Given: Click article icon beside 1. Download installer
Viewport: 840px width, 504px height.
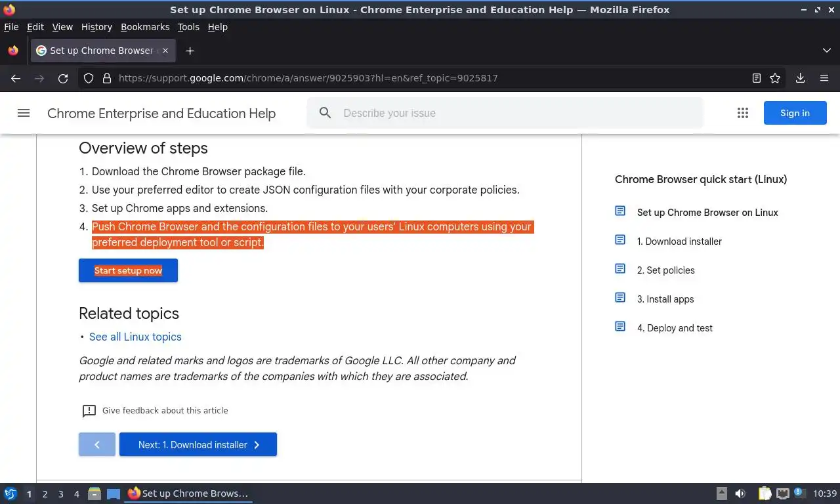Looking at the screenshot, I should [620, 240].
